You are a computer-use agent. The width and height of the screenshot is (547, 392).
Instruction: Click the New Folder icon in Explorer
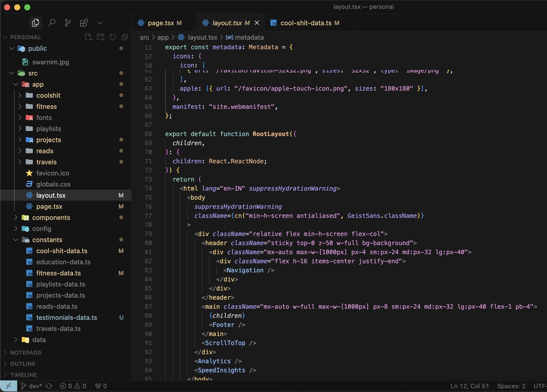(101, 37)
